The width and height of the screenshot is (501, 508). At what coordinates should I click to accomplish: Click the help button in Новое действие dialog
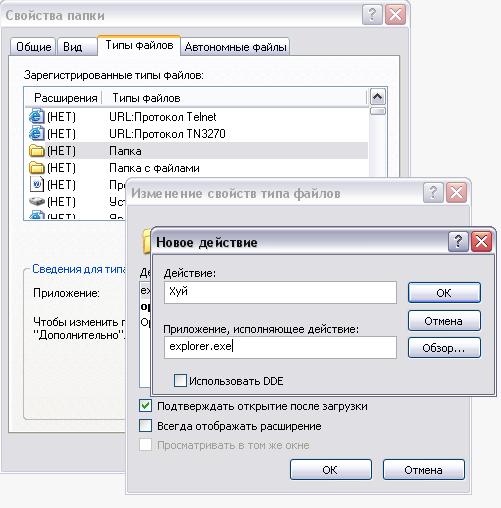pos(458,242)
